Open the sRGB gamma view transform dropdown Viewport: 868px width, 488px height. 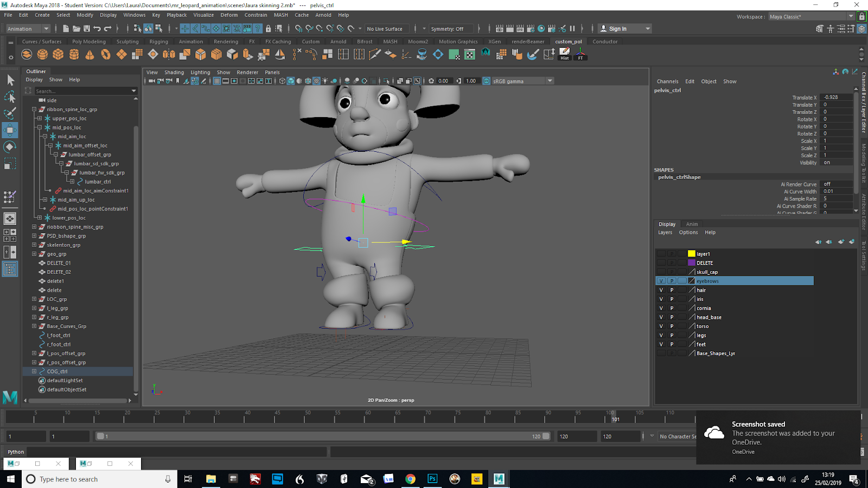(x=523, y=81)
